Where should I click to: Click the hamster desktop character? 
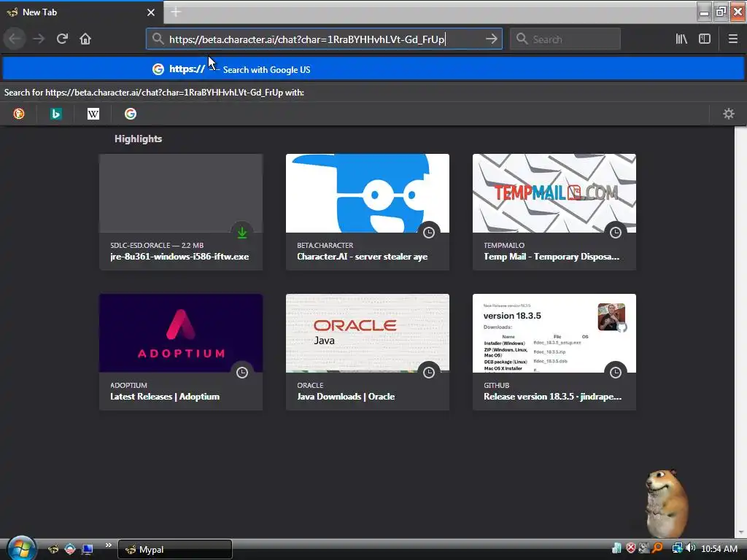667,503
